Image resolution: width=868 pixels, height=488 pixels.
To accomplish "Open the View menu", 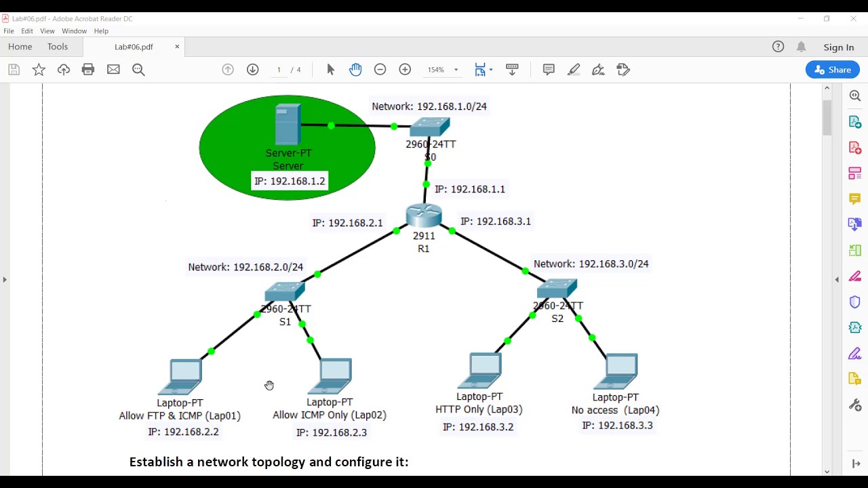I will 47,31.
